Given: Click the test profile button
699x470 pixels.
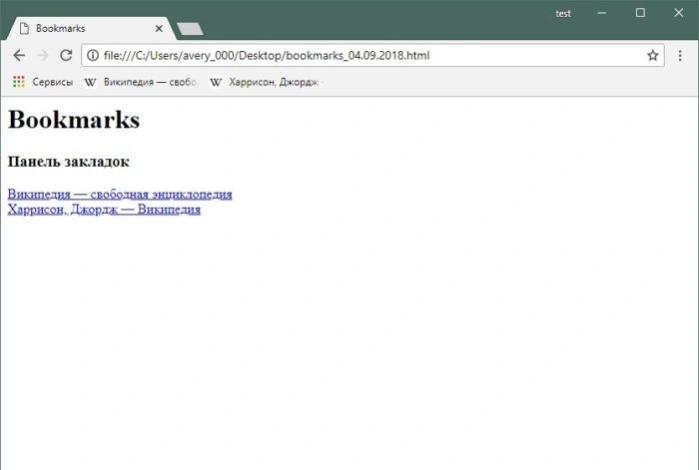Looking at the screenshot, I should (563, 13).
